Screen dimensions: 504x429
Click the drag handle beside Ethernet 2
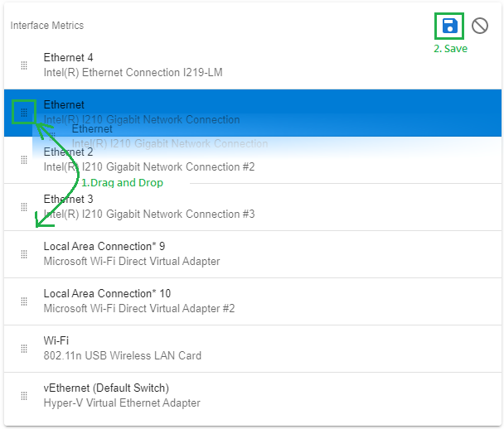click(24, 160)
